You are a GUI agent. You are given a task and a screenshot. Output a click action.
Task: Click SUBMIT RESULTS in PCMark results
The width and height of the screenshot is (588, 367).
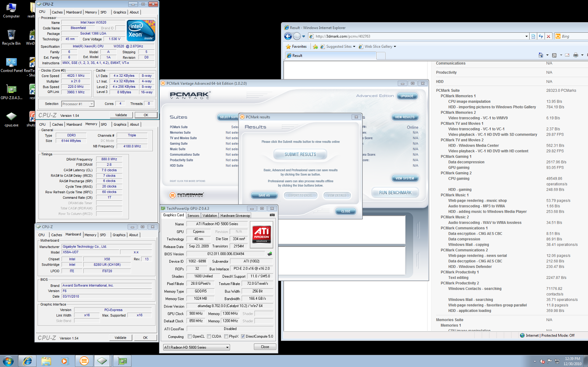(x=300, y=155)
